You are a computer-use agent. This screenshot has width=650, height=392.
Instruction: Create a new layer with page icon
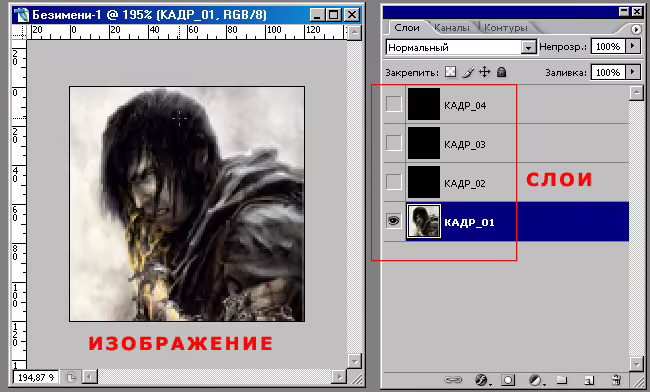[589, 379]
